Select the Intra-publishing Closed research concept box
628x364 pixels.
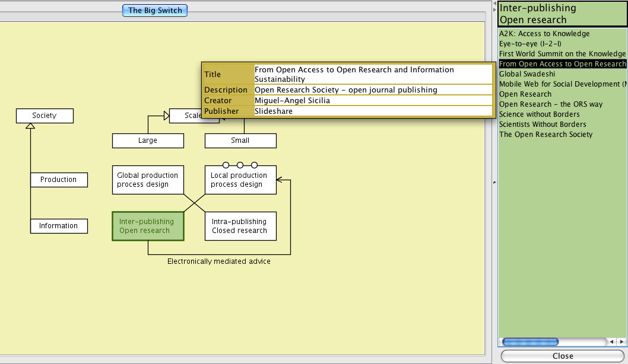click(x=240, y=226)
